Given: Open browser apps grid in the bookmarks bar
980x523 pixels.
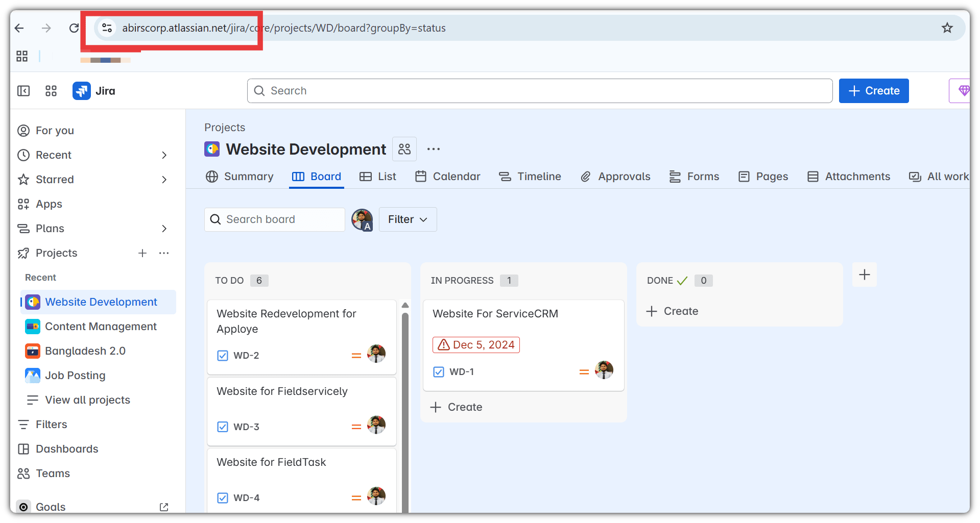Looking at the screenshot, I should (22, 56).
